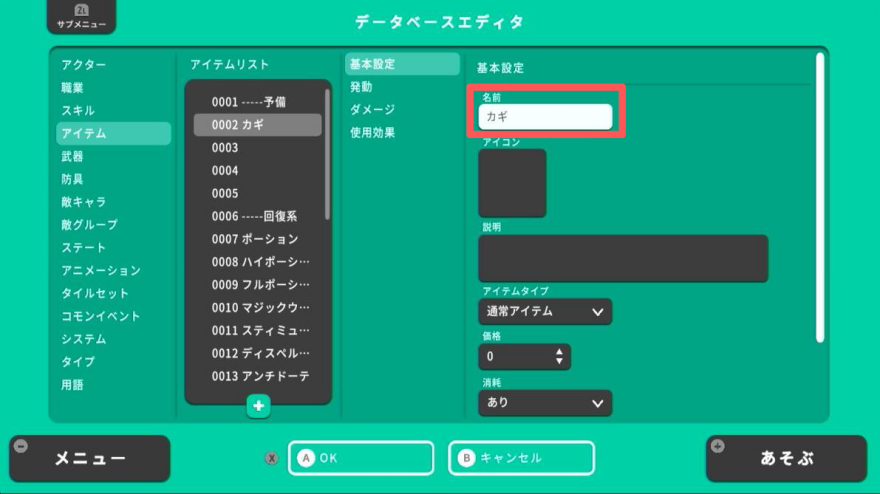The width and height of the screenshot is (880, 494).
Task: Click the X button icon beside OK
Action: click(x=272, y=458)
